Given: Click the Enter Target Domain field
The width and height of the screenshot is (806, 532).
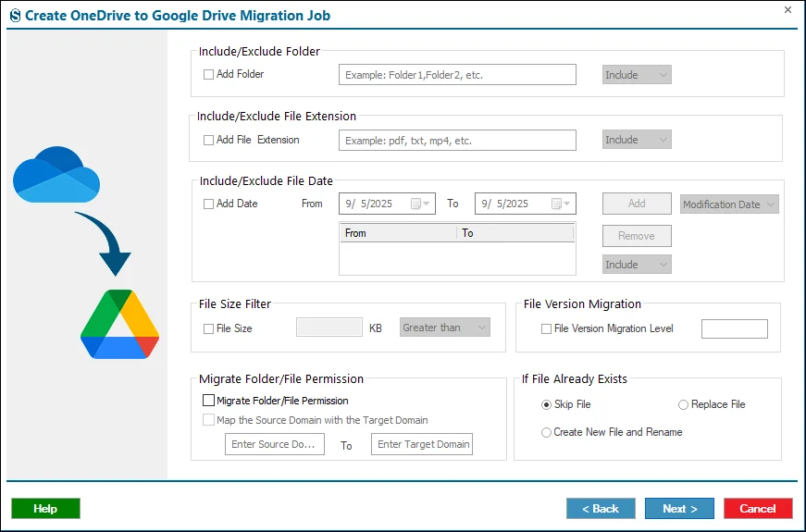Looking at the screenshot, I should pos(422,444).
